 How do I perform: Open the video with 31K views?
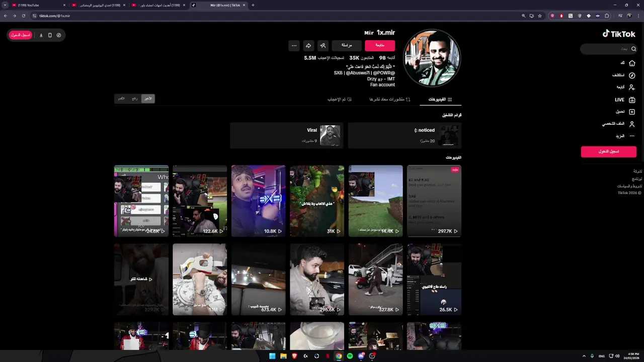317,201
